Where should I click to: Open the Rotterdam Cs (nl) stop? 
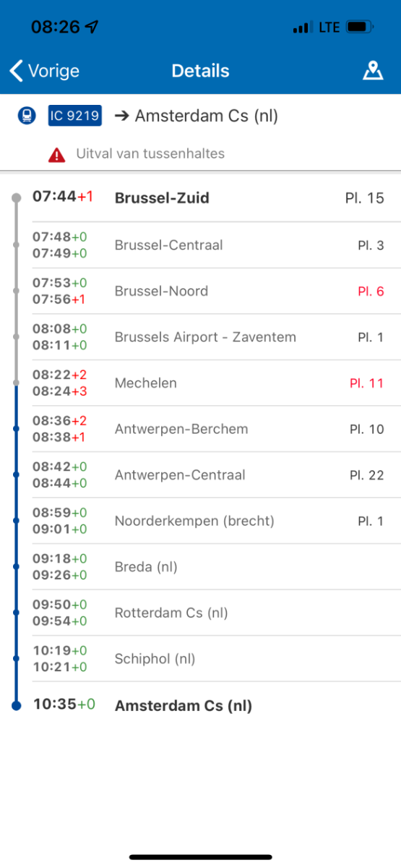[208, 613]
